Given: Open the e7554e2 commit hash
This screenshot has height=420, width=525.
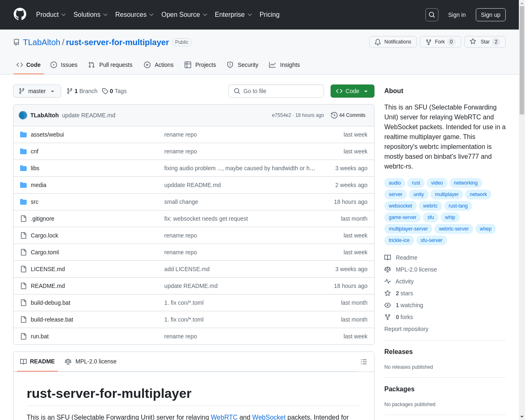Looking at the screenshot, I should (281, 115).
